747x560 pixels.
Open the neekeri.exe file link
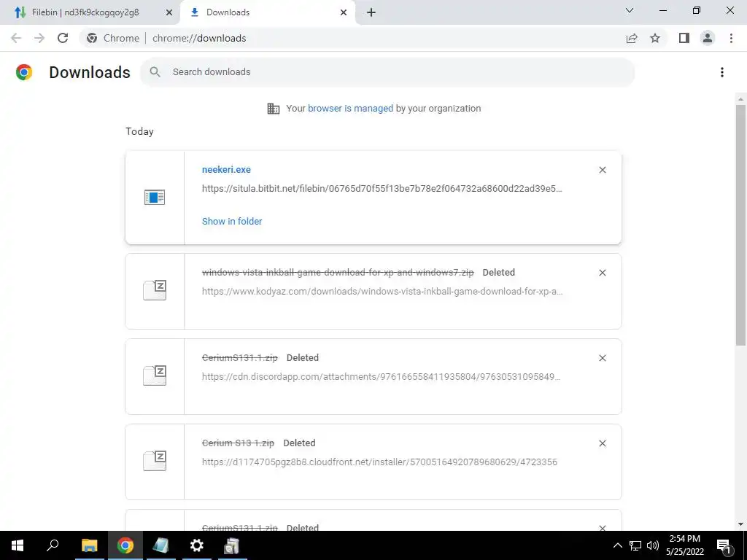(226, 169)
